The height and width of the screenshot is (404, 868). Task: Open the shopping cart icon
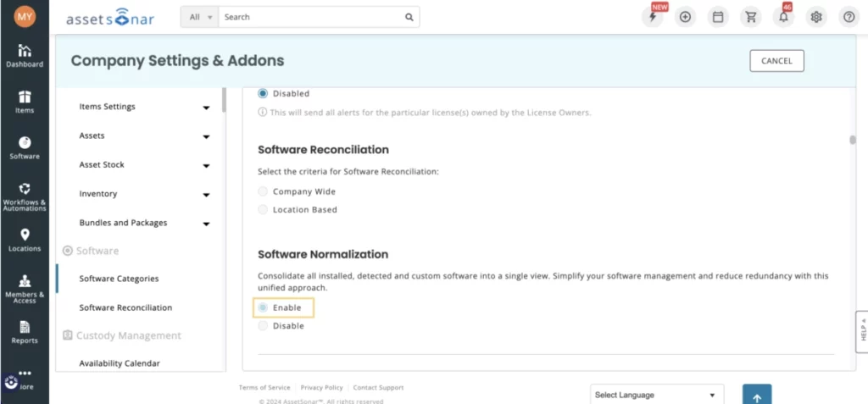(x=751, y=17)
